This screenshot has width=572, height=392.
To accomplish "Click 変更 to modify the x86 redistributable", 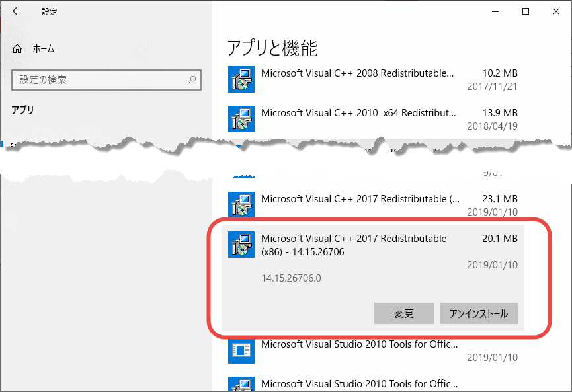I will pyautogui.click(x=404, y=313).
